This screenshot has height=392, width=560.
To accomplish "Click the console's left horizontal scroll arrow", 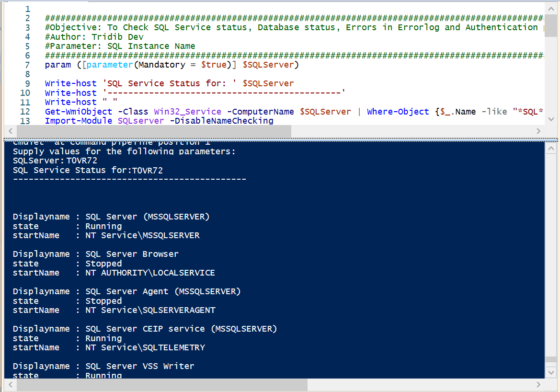I will coord(10,385).
